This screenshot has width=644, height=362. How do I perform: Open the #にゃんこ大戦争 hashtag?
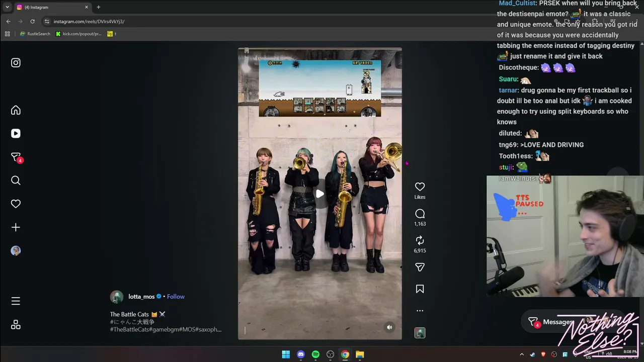point(132,322)
